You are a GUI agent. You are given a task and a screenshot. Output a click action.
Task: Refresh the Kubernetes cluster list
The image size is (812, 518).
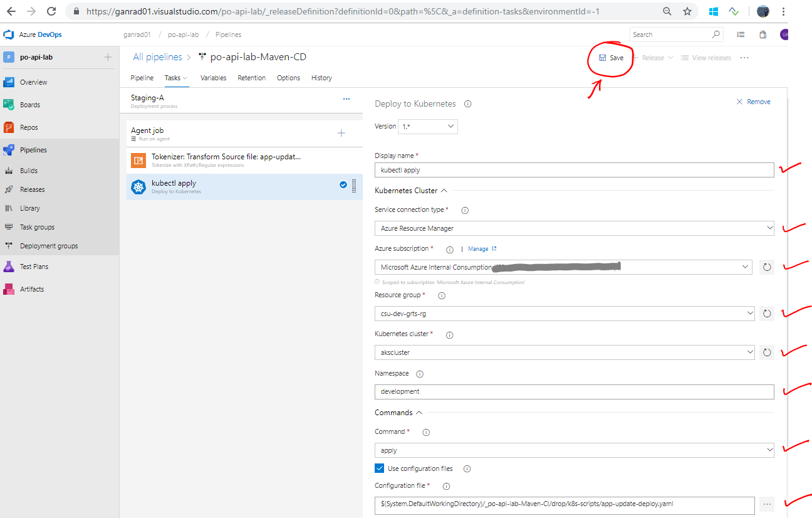(x=767, y=352)
